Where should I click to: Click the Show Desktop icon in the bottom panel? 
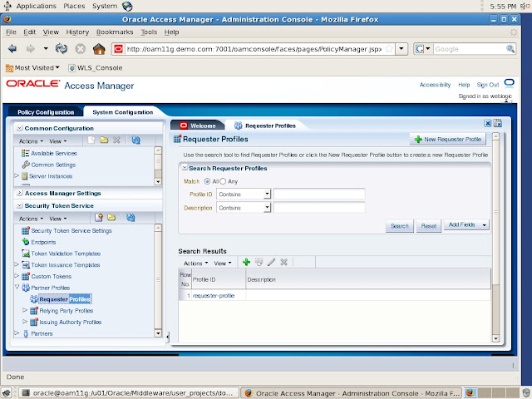coord(7,393)
